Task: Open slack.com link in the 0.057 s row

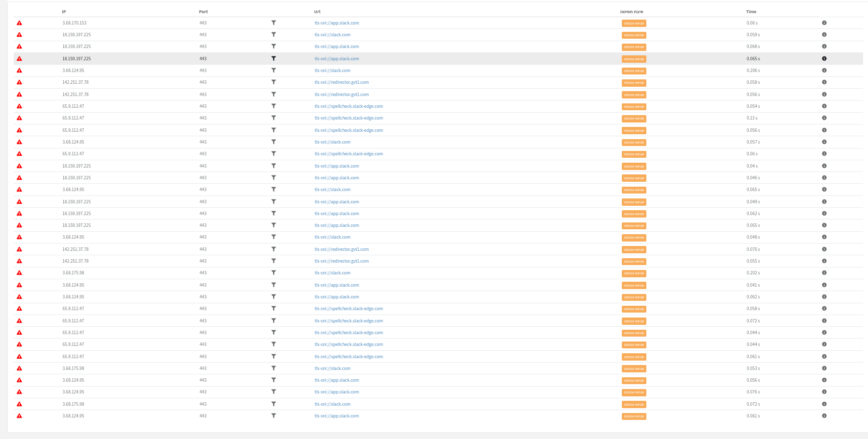Action: (332, 142)
